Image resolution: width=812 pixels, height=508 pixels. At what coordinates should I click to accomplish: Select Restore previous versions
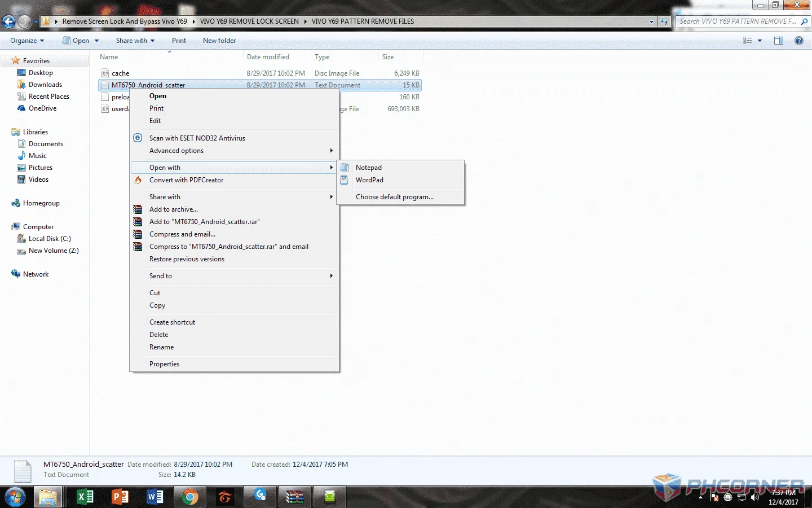[187, 259]
